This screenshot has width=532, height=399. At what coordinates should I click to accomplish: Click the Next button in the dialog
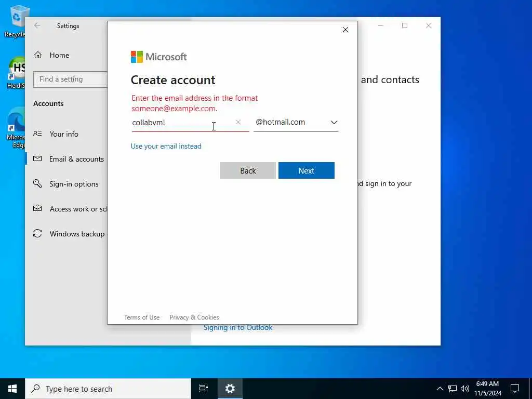pyautogui.click(x=307, y=170)
